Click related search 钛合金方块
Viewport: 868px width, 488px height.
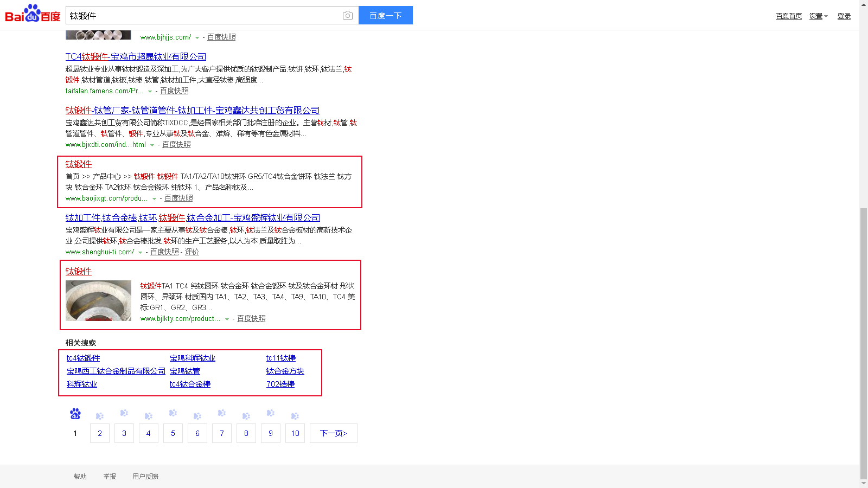point(285,371)
